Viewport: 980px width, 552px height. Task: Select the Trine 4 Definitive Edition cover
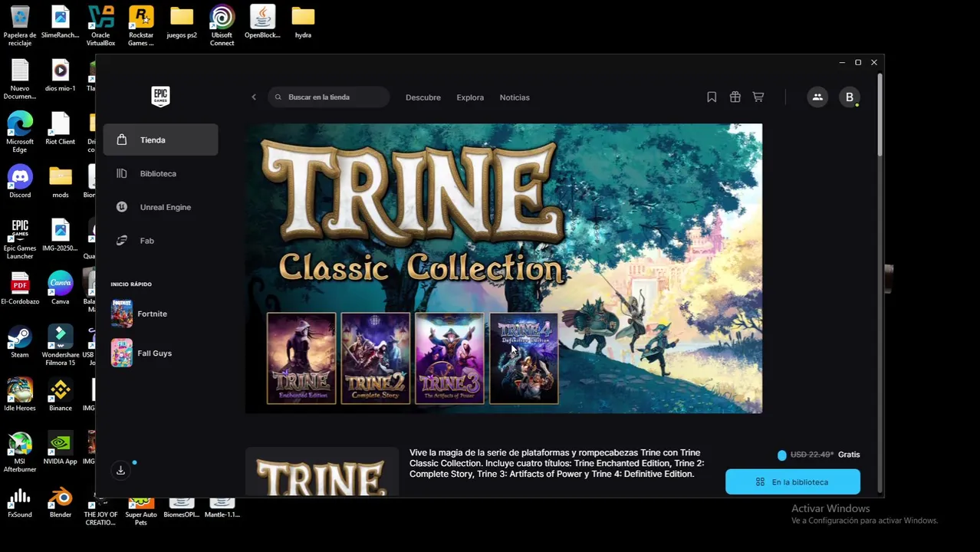[524, 358]
